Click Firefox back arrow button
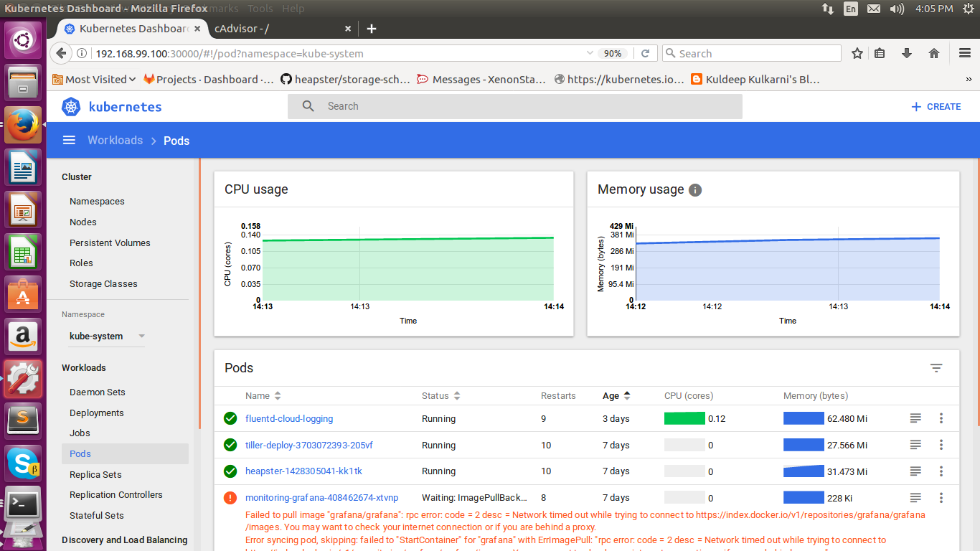Viewport: 980px width, 551px height. (x=61, y=53)
